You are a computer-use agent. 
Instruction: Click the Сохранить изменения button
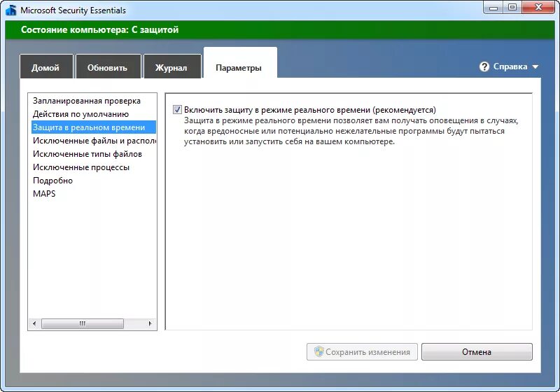coord(362,351)
